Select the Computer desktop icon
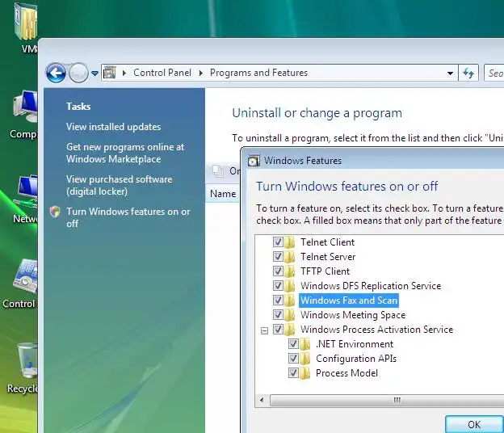The image size is (504, 433). click(24, 115)
